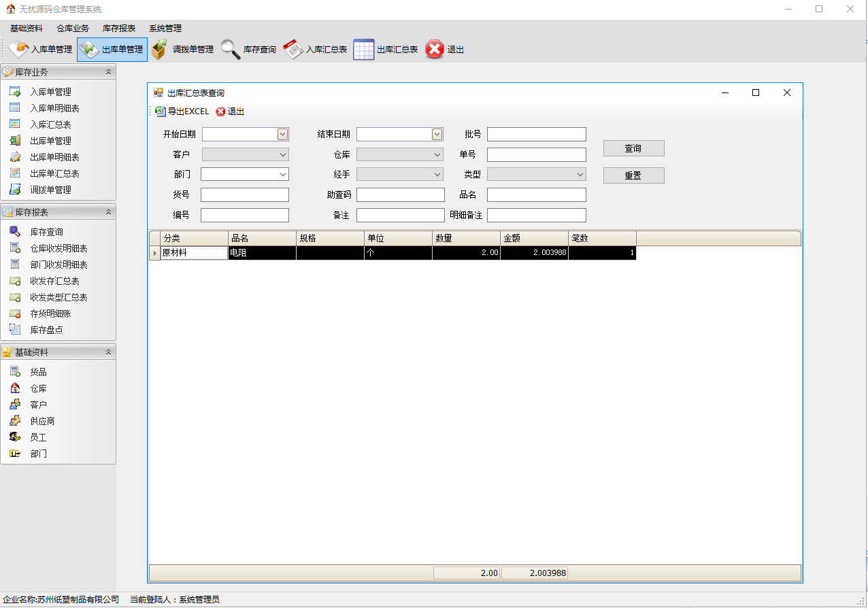Viewport: 868px width, 610px height.
Task: Click the 货号 input field
Action: click(x=245, y=195)
